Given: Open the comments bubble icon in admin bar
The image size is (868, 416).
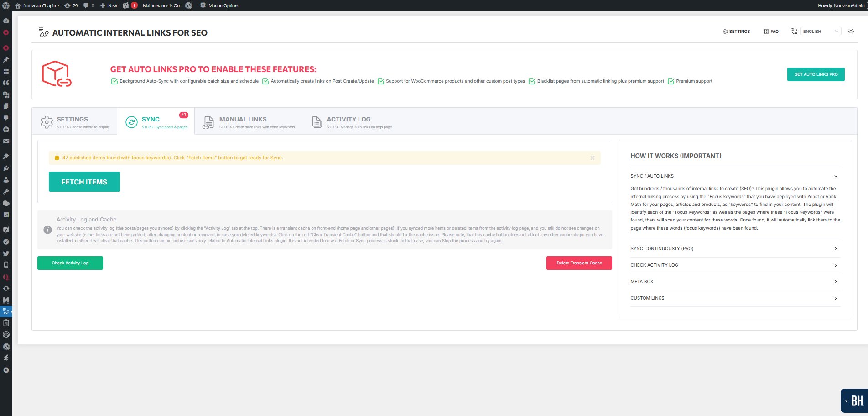Looking at the screenshot, I should tap(86, 5).
